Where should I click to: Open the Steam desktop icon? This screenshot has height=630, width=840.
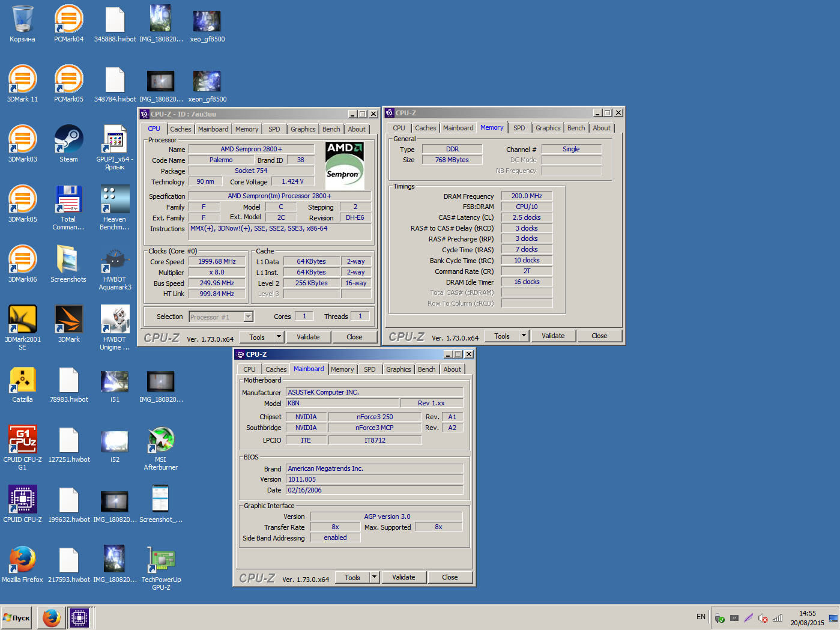pos(68,144)
